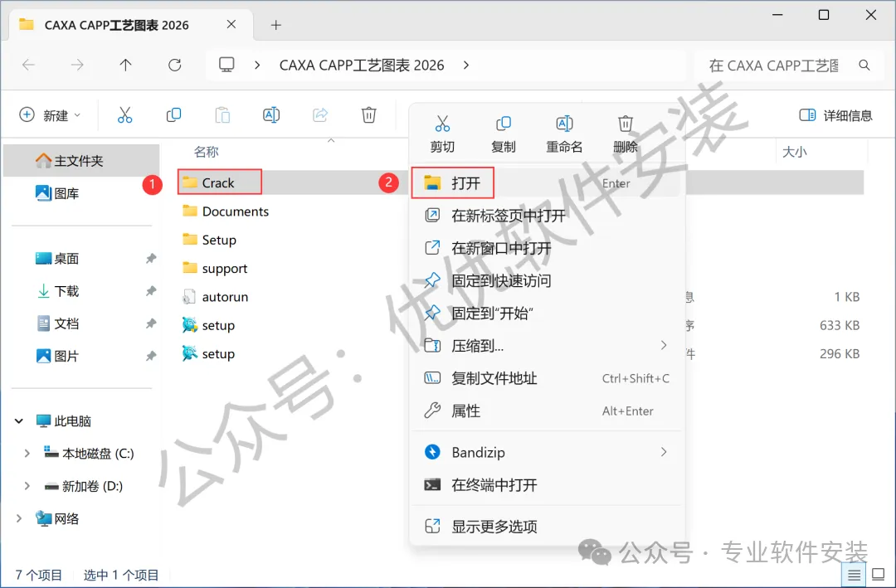Click the CAXA CAPP工艺图表 2026 breadcrumb
Viewport: 896px width, 588px height.
click(362, 66)
